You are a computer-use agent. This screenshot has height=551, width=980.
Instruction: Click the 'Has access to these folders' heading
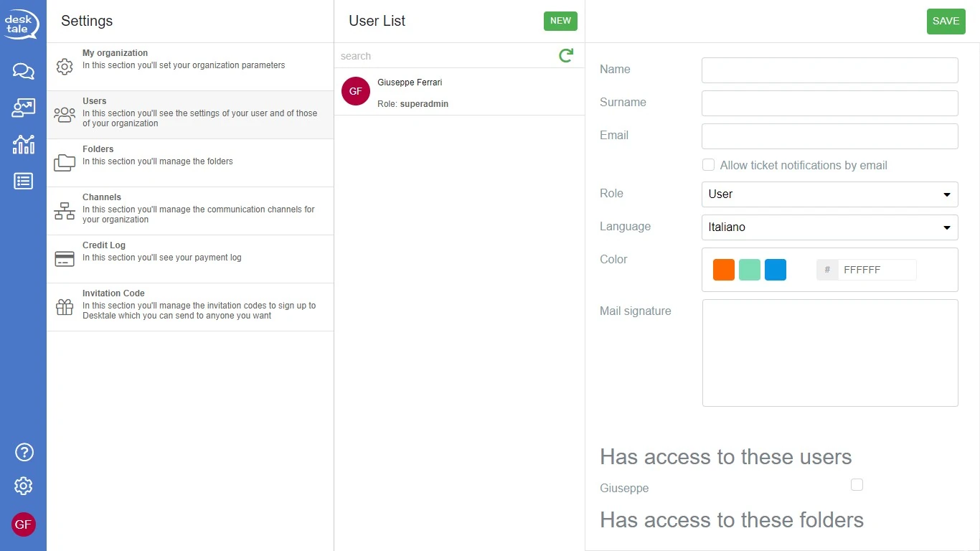point(732,520)
